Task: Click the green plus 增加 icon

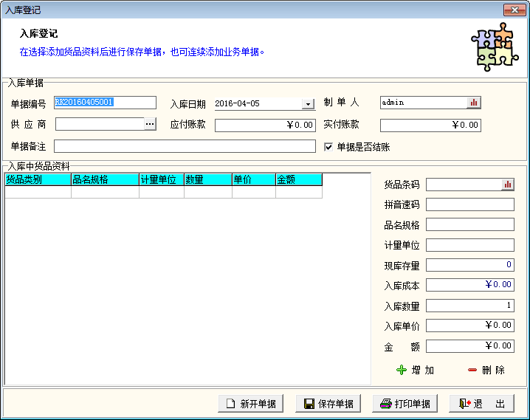Action: (402, 370)
